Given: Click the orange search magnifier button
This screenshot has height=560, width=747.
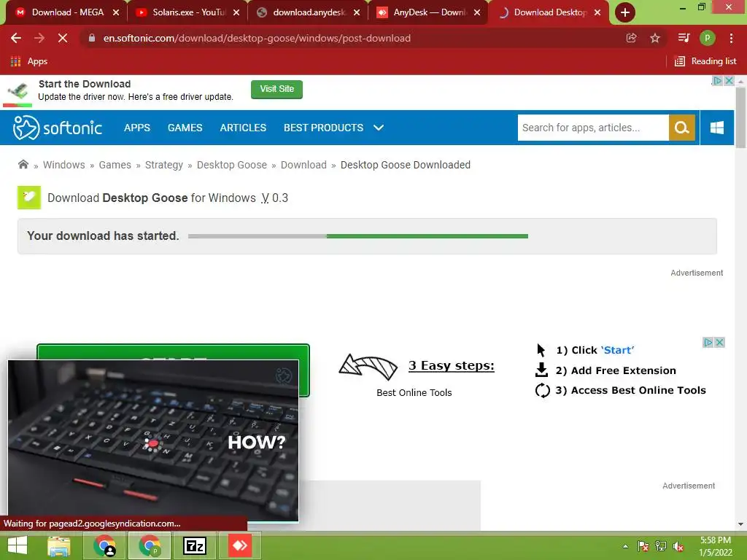Looking at the screenshot, I should click(x=682, y=128).
